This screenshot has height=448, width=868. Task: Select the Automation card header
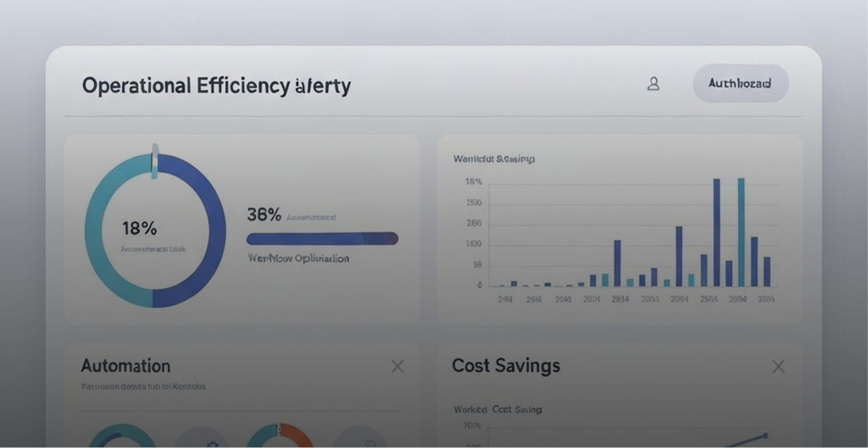[x=125, y=366]
